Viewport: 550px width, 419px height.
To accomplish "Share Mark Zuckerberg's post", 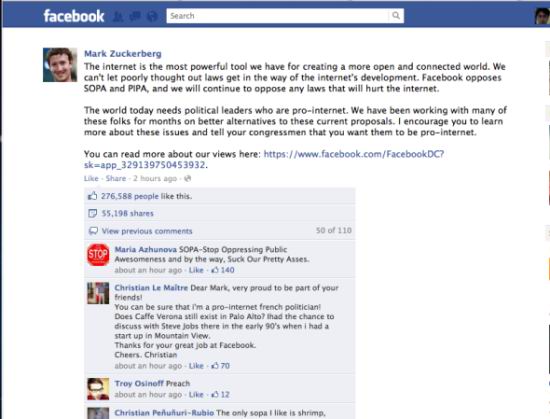I will tap(116, 178).
